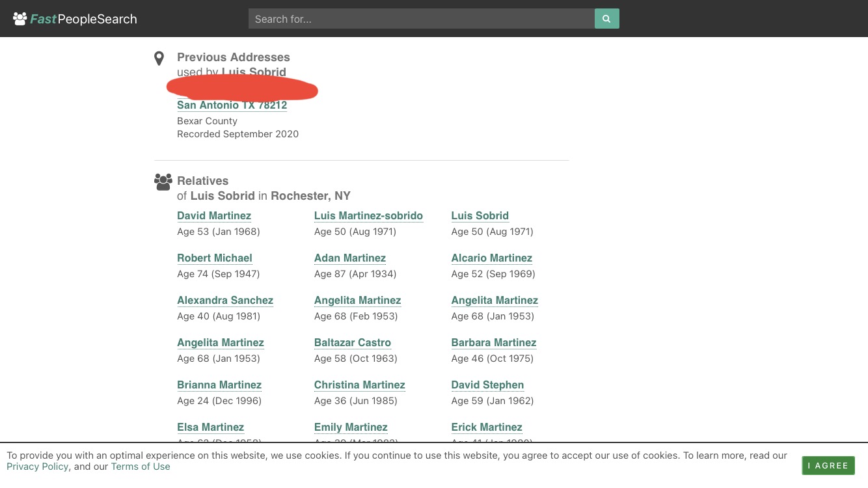Open the Terms of Use link
868x488 pixels.
pyautogui.click(x=141, y=466)
